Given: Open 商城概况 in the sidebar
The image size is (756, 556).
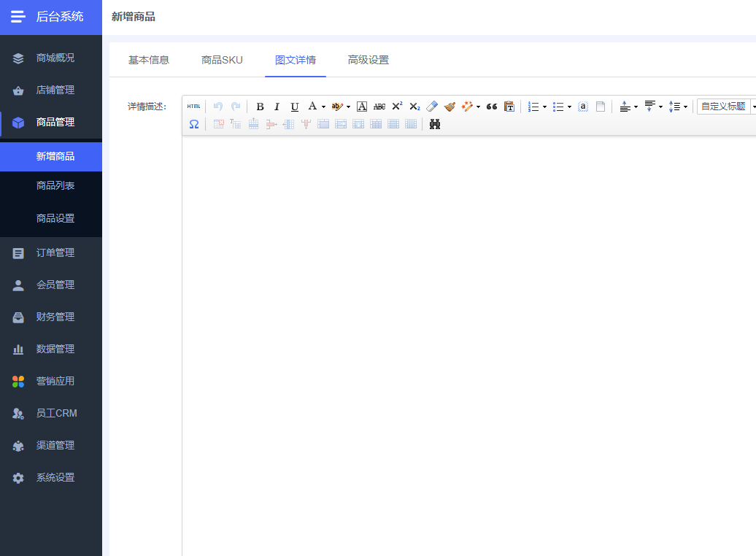Looking at the screenshot, I should 51,58.
